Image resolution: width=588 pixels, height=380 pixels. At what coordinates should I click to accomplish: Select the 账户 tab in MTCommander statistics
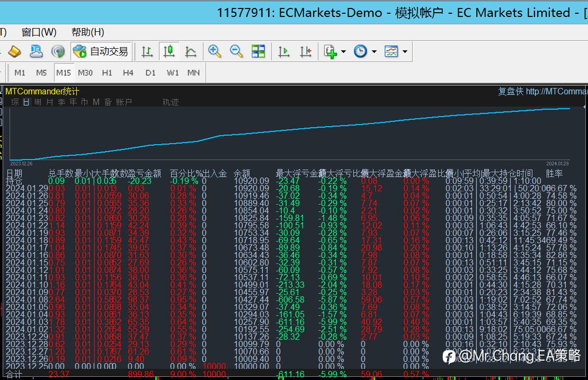point(124,102)
